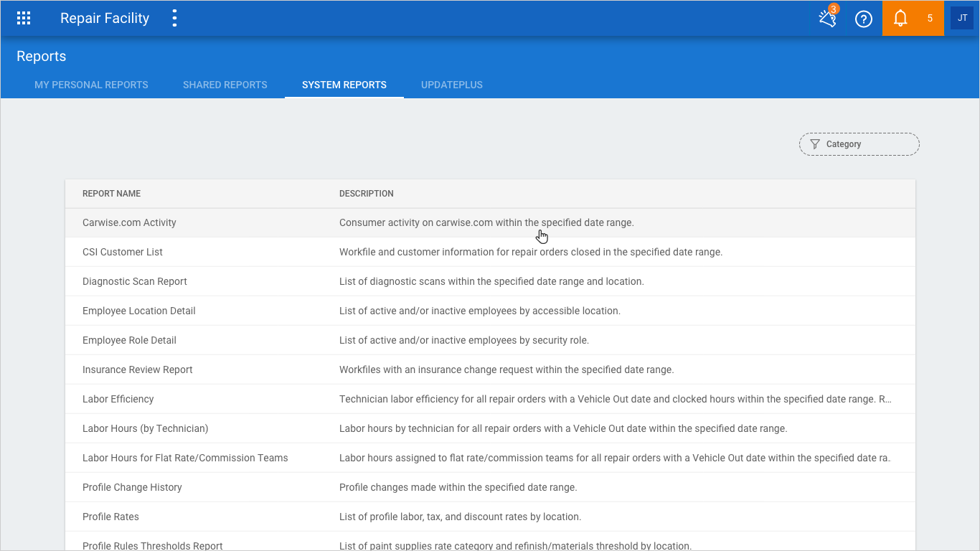Open the notifications bell
Viewport: 980px width, 551px height.
tap(900, 19)
